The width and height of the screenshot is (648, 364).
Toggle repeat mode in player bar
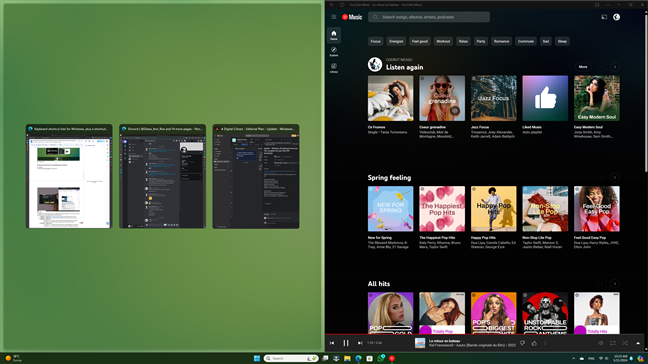point(613,343)
